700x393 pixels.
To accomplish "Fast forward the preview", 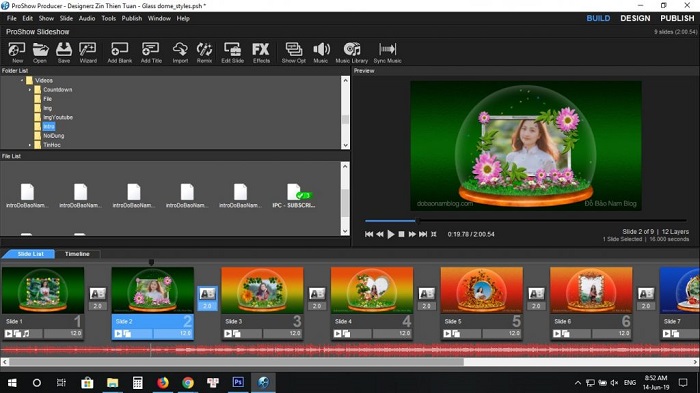I will click(x=412, y=234).
